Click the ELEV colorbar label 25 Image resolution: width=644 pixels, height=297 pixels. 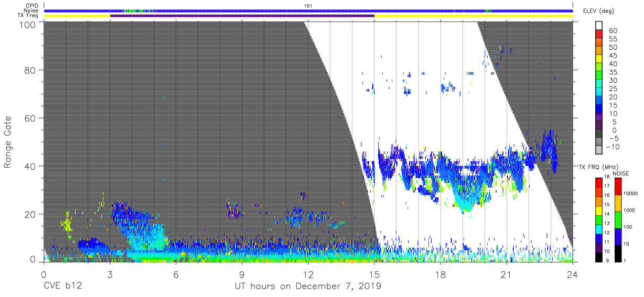point(612,89)
